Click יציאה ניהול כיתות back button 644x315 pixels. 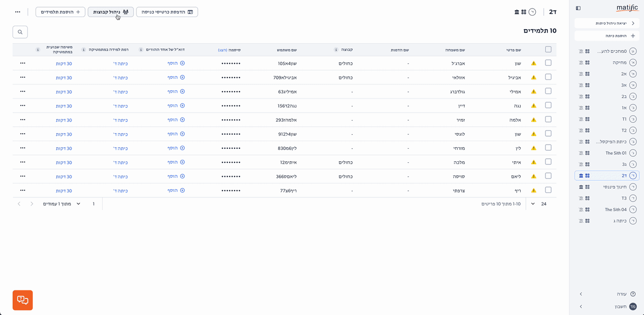point(607,23)
